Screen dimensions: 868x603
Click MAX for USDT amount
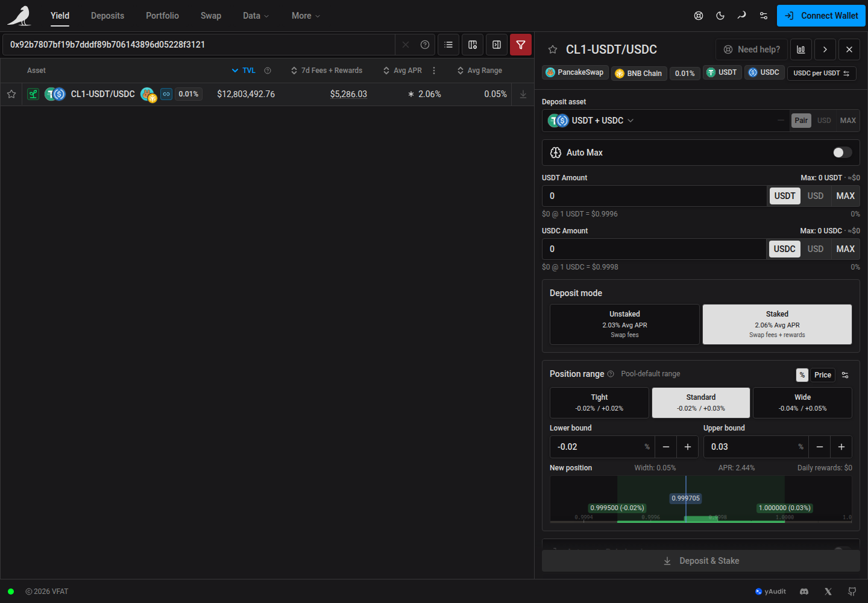pos(845,196)
